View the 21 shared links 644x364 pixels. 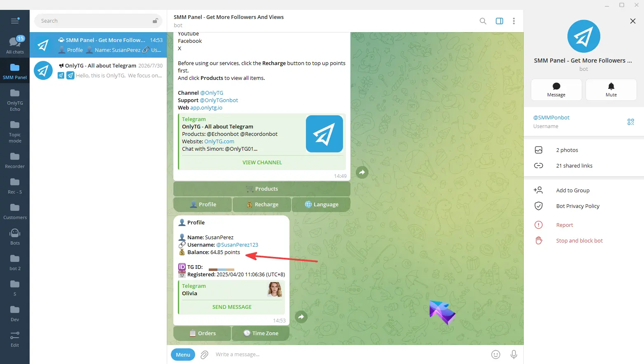coord(584,166)
